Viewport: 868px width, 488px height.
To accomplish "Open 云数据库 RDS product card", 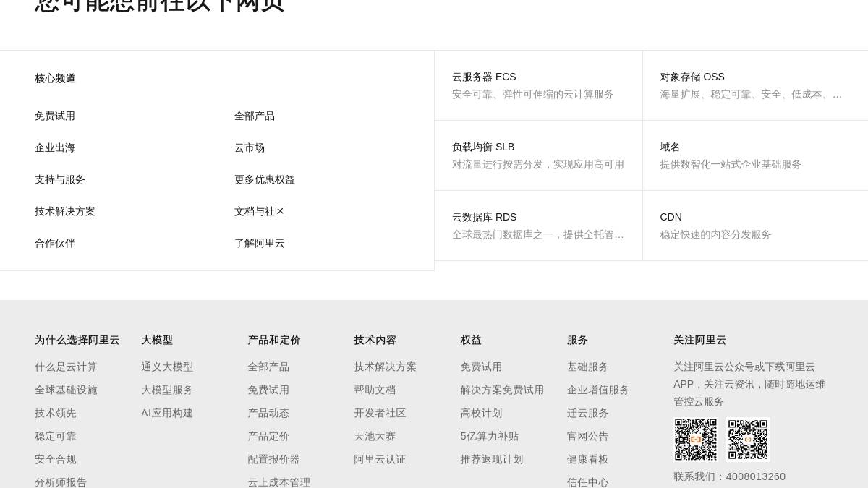I will (484, 217).
